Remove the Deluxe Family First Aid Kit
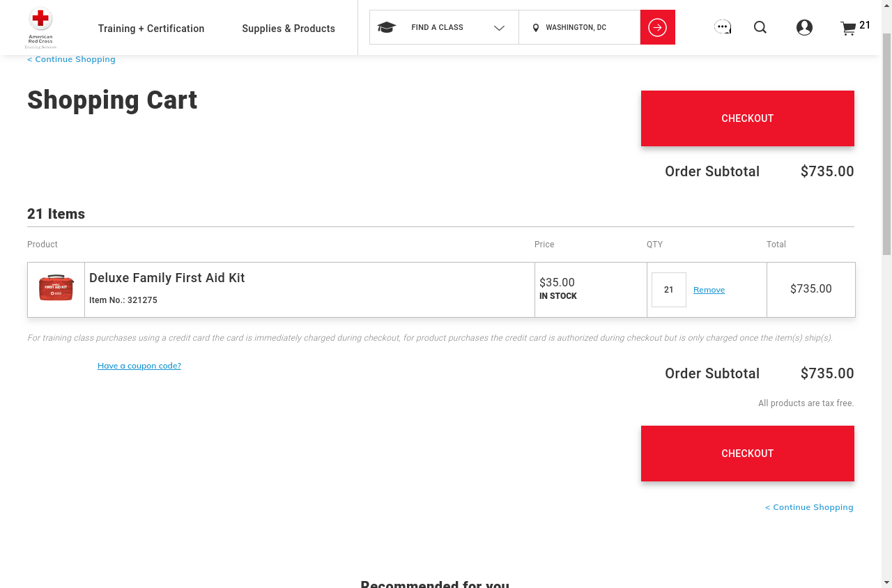 coord(709,290)
